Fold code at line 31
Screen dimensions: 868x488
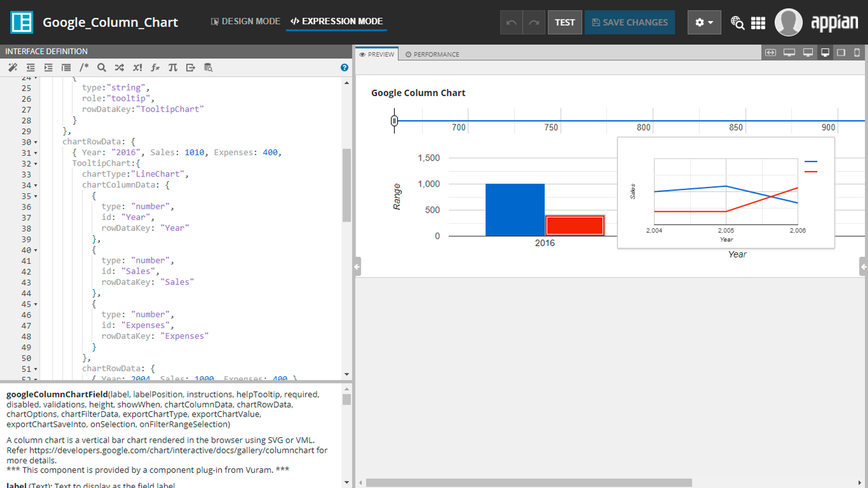(35, 153)
